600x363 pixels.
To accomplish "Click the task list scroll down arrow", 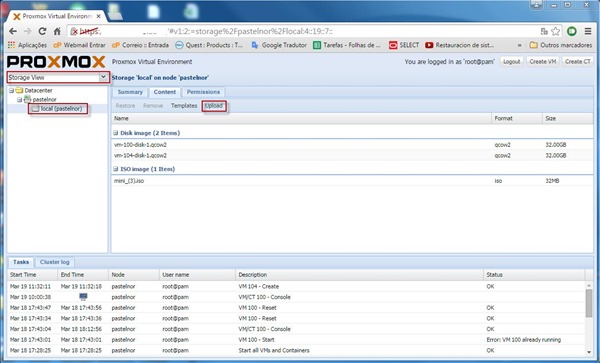I will (589, 352).
